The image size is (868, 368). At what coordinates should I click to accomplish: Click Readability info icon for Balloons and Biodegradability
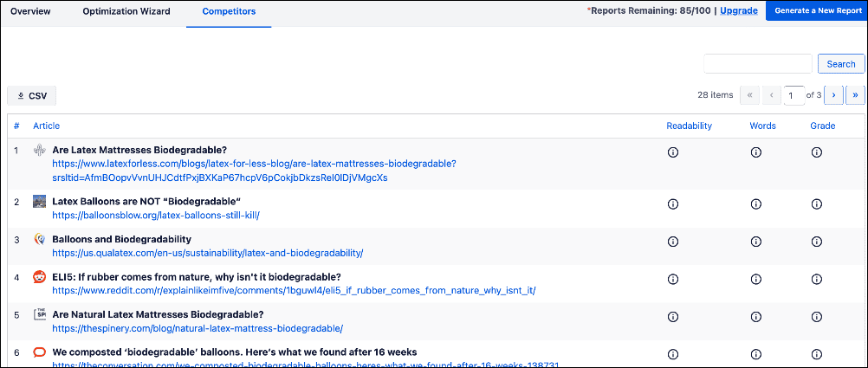pos(673,242)
